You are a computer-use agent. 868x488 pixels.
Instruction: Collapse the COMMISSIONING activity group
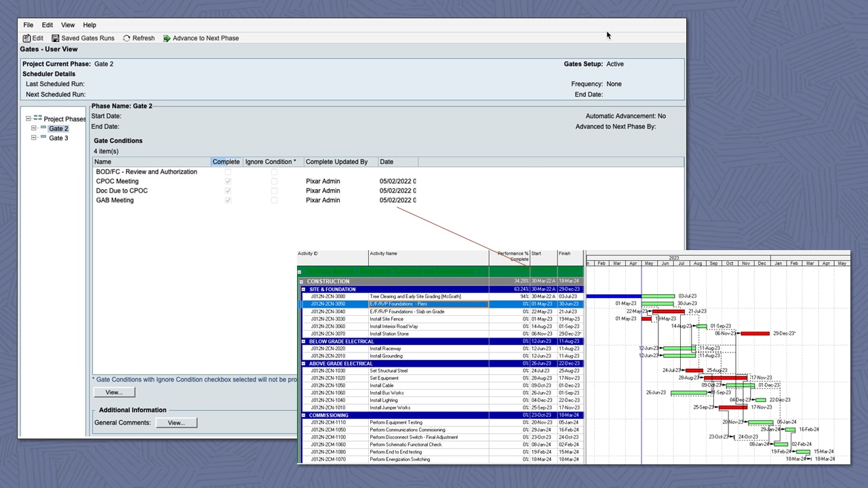(x=304, y=415)
